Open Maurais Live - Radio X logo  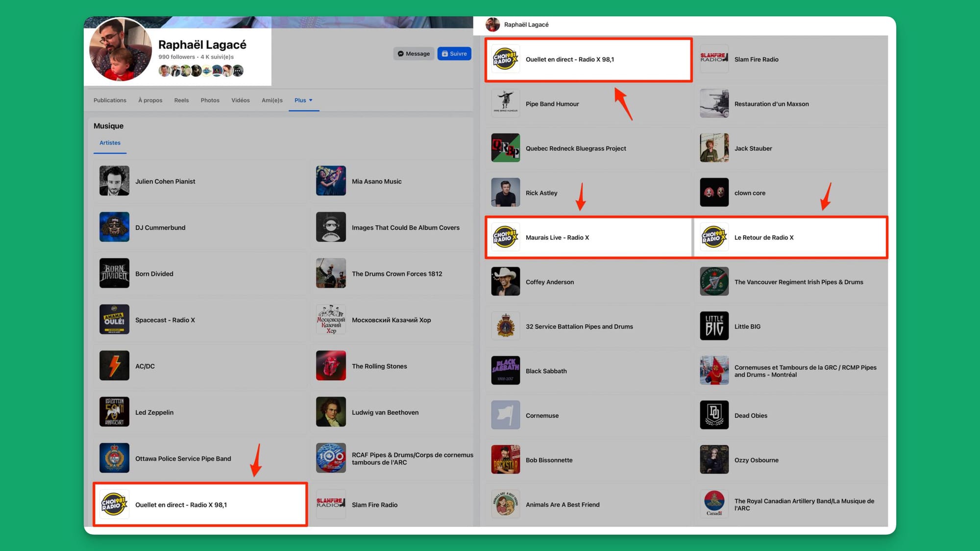tap(505, 237)
